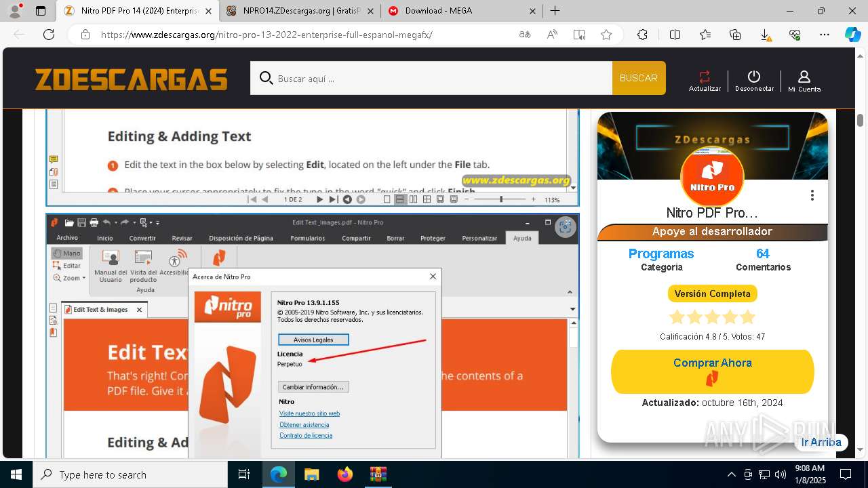
Task: Click the Windows Start button
Action: (x=16, y=474)
